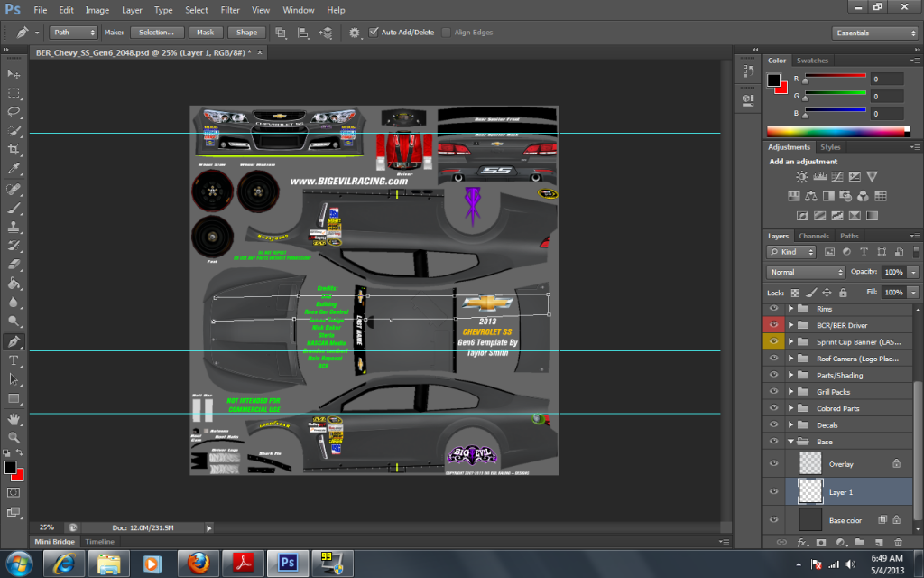Toggle visibility of Layer 1

click(773, 492)
